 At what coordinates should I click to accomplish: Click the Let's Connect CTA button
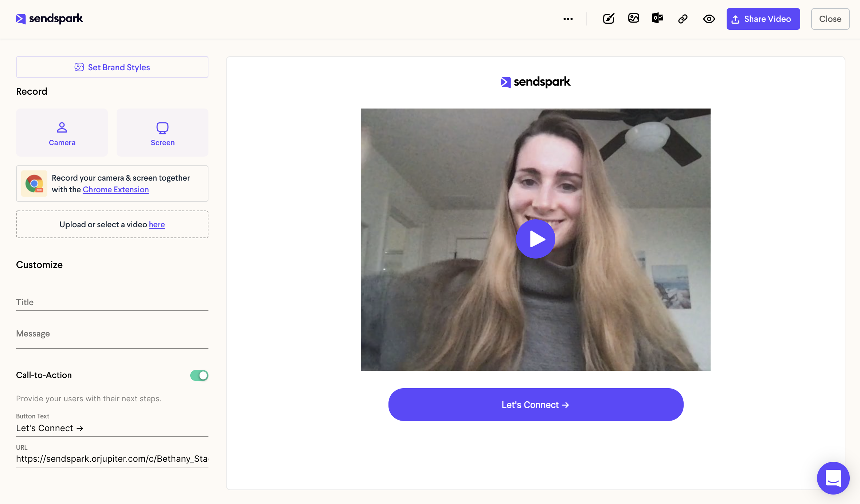(535, 404)
